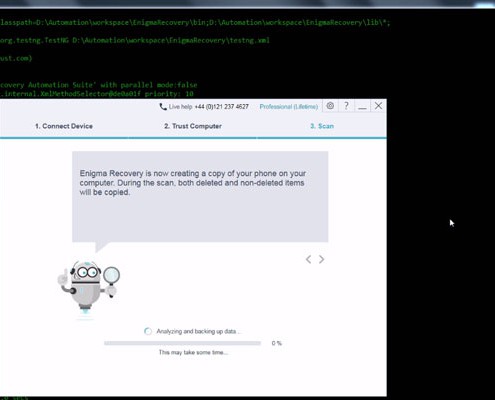495x400 pixels.
Task: Minimize the Enigma Recovery window
Action: coord(362,106)
